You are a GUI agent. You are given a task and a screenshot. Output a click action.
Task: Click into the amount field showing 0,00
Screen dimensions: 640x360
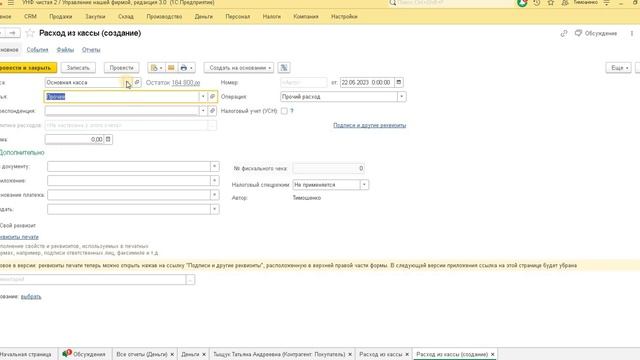(x=74, y=140)
